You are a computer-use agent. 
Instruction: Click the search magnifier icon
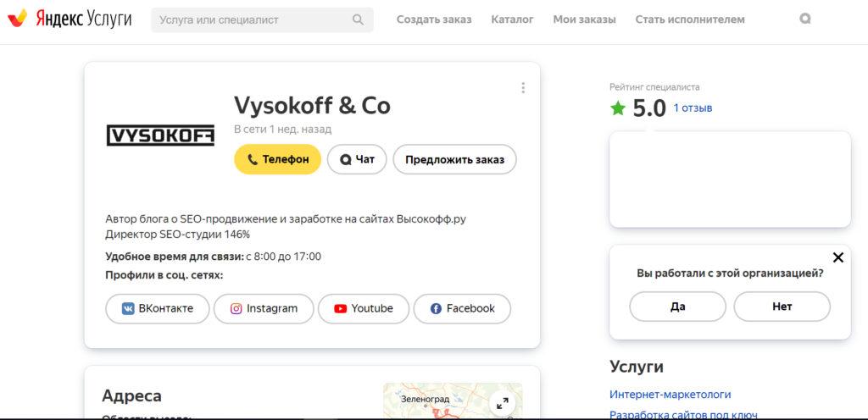(x=359, y=19)
